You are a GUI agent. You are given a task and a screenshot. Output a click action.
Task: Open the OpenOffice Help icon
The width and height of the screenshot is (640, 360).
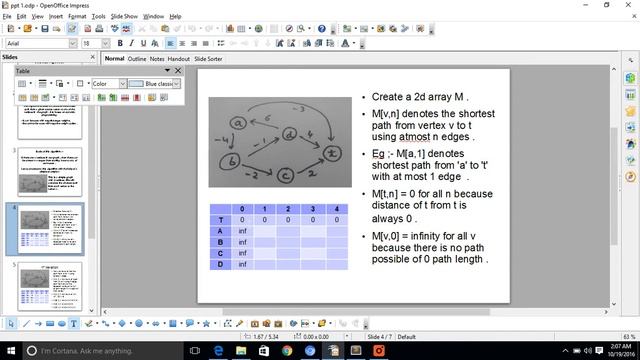pos(322,29)
